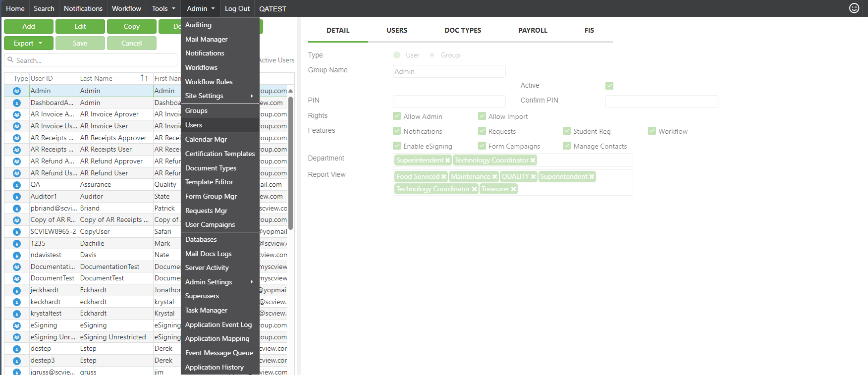Remove Treasurer tag from Report View
This screenshot has width=868, height=375.
(x=513, y=189)
